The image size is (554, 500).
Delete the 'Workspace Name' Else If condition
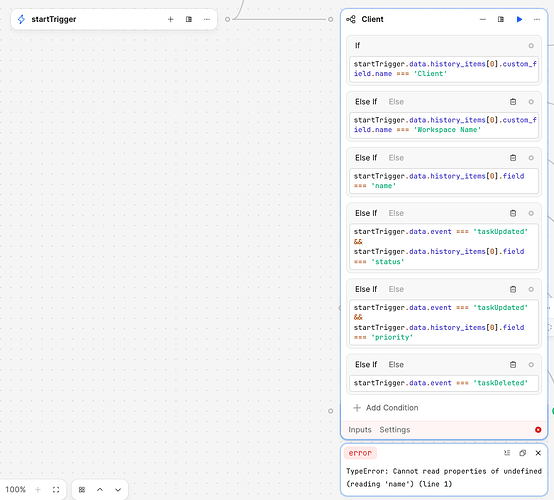pos(513,102)
